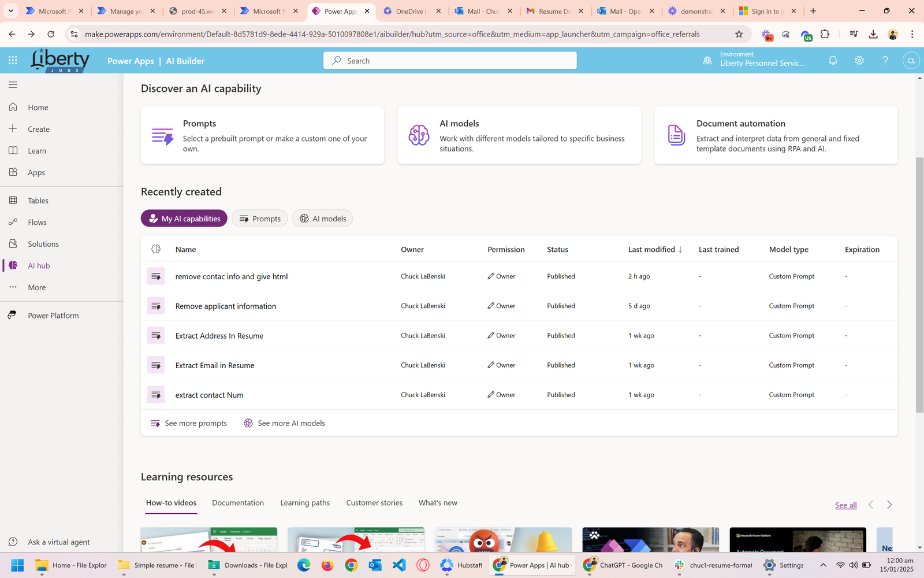Click the help question mark icon

[x=885, y=60]
